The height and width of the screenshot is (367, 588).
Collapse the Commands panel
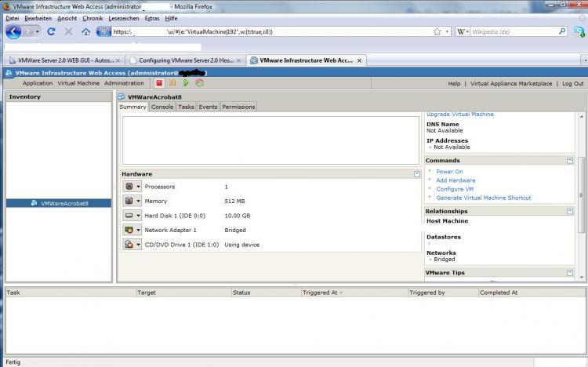[x=570, y=161]
